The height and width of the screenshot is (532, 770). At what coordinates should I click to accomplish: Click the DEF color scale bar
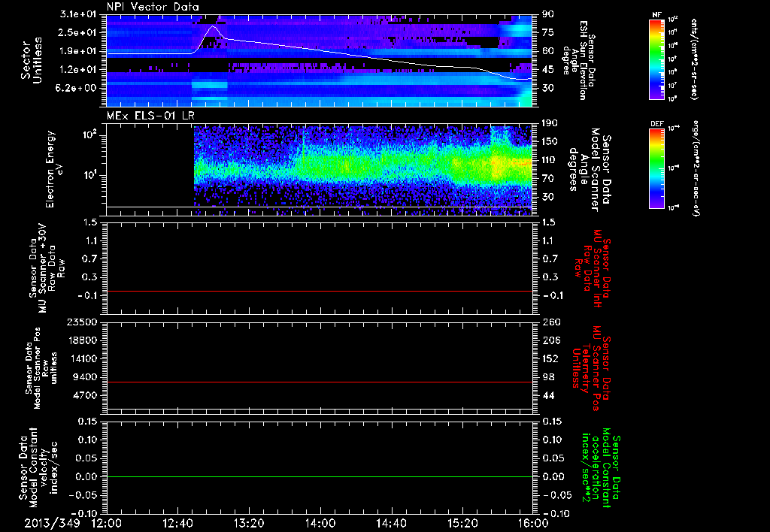click(x=657, y=168)
